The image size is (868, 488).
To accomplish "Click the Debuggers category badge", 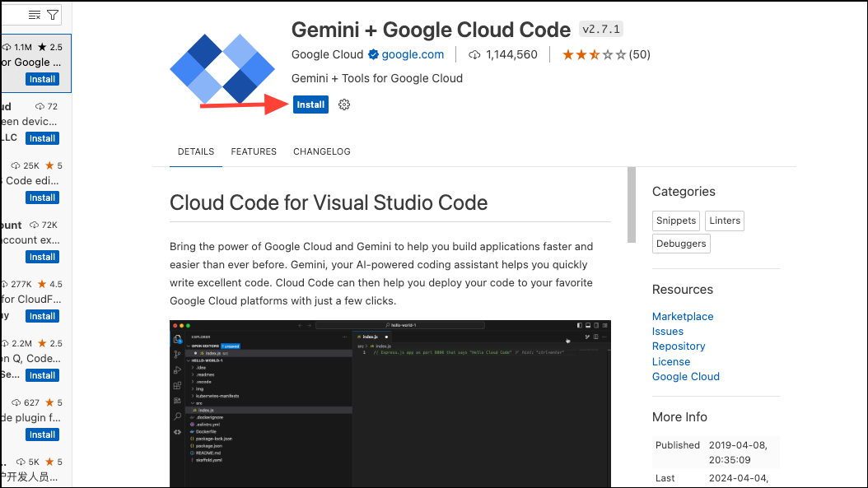I will 680,243.
